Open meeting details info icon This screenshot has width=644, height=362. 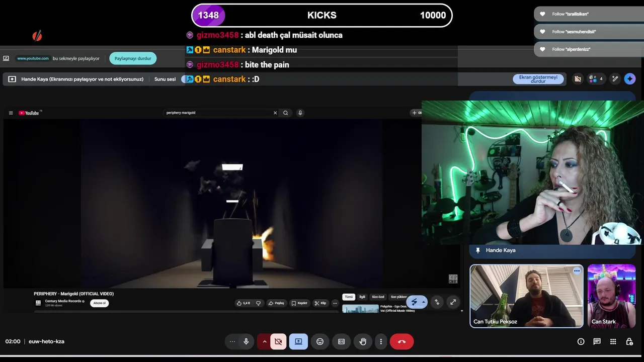coord(581,341)
